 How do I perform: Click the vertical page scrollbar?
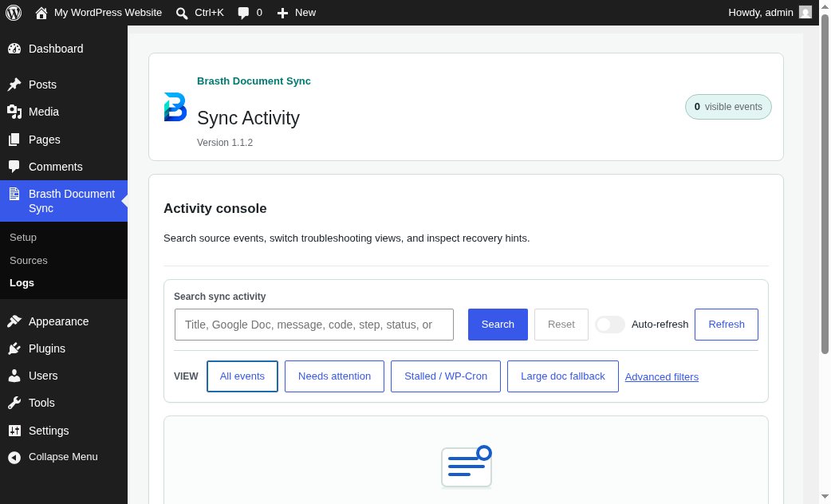(x=825, y=184)
